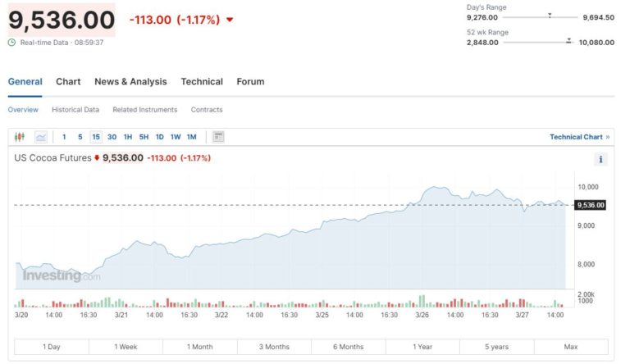Set chart range to 1 Year
Screen dimensions: 630x364
pos(422,347)
